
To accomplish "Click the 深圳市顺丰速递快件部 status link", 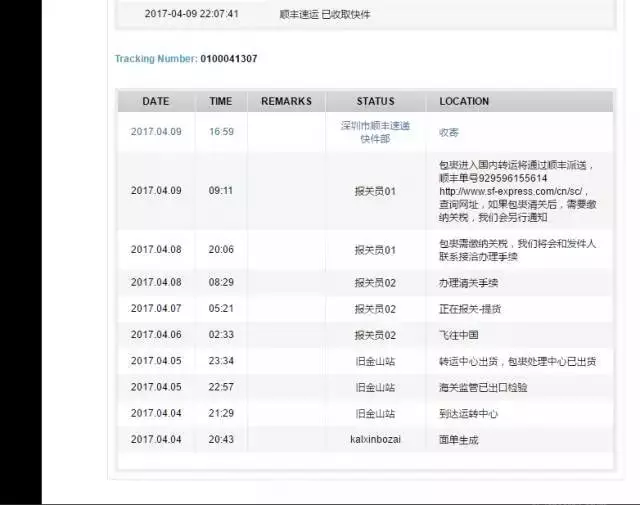I will 376,132.
